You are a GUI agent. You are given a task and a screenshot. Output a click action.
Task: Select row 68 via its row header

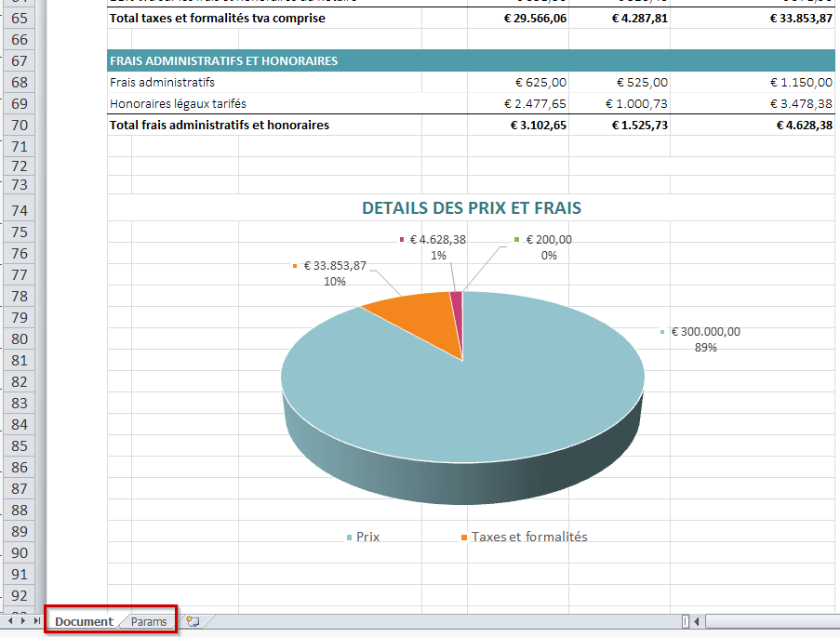point(20,83)
